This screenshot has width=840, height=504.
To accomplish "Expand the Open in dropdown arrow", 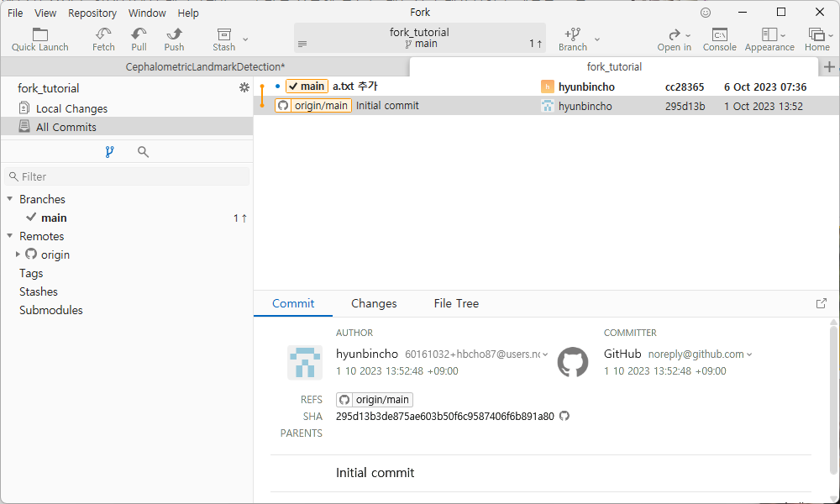I will [x=688, y=35].
